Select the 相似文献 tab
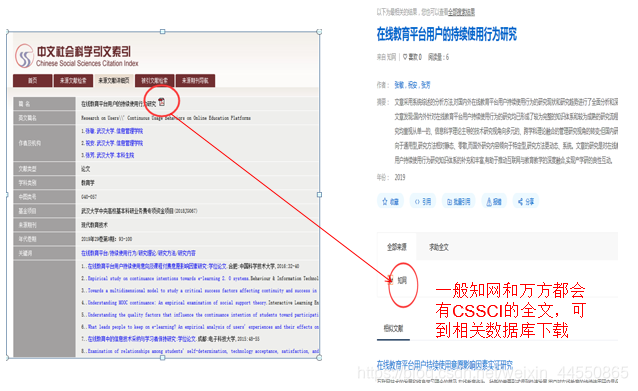Screen dimensions: 638x391 (x=393, y=328)
